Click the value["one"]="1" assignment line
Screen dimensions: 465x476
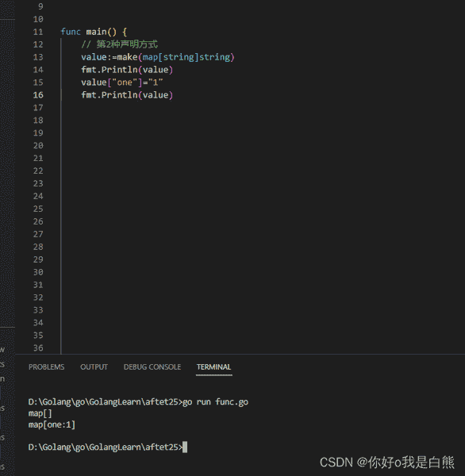tap(121, 83)
